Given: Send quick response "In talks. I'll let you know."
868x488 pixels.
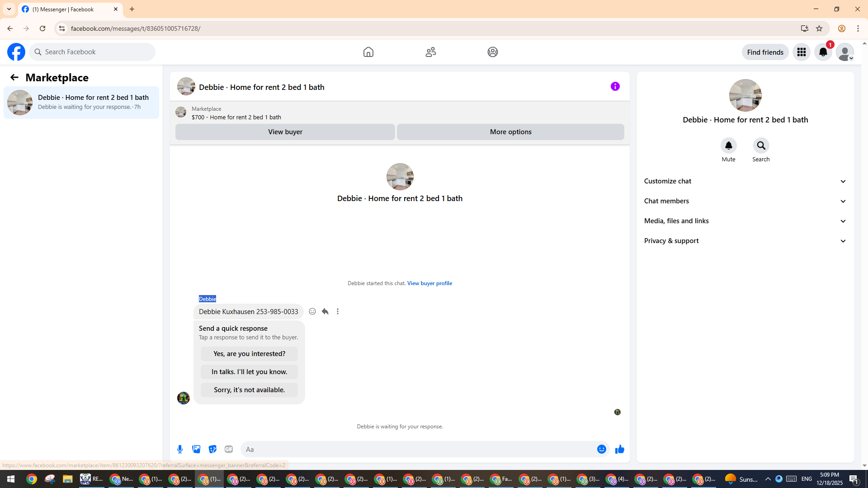Looking at the screenshot, I should 249,372.
